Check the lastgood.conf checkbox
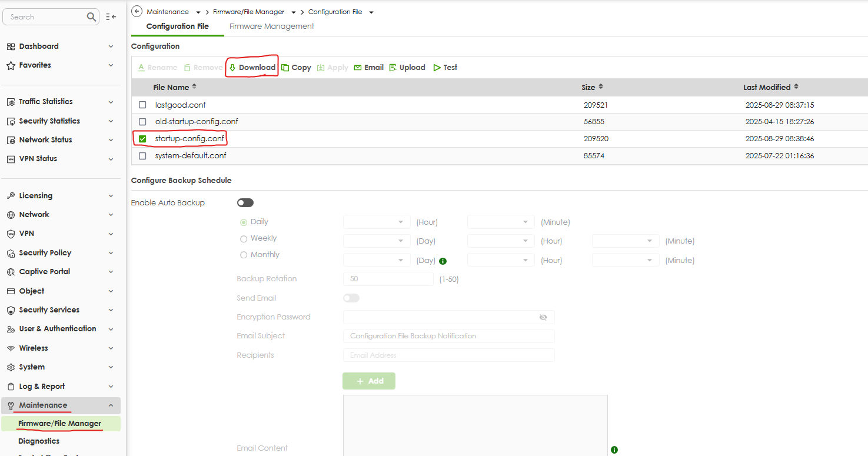 [142, 105]
